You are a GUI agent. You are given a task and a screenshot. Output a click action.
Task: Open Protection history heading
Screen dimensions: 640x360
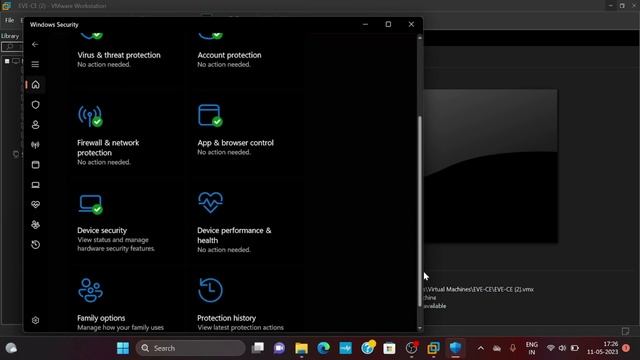(227, 318)
